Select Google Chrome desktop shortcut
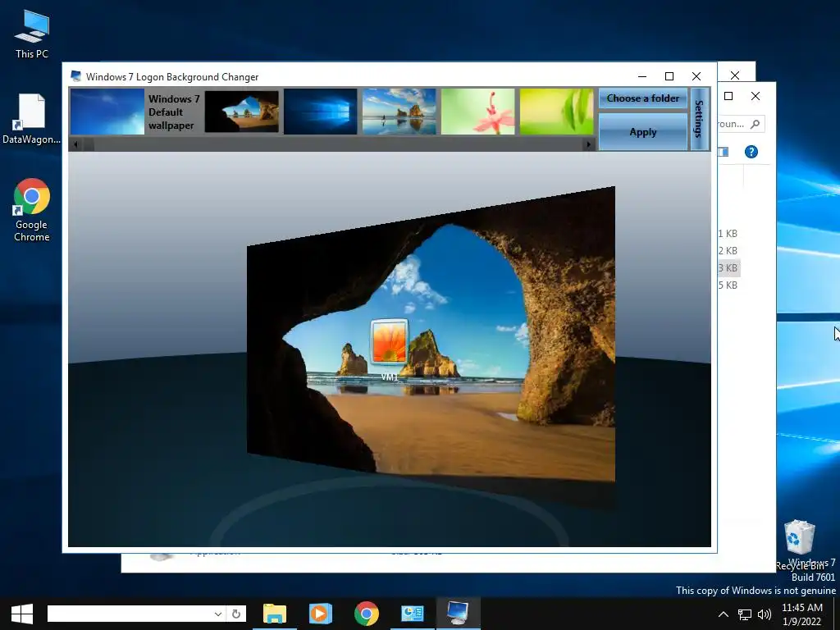 coord(32,210)
